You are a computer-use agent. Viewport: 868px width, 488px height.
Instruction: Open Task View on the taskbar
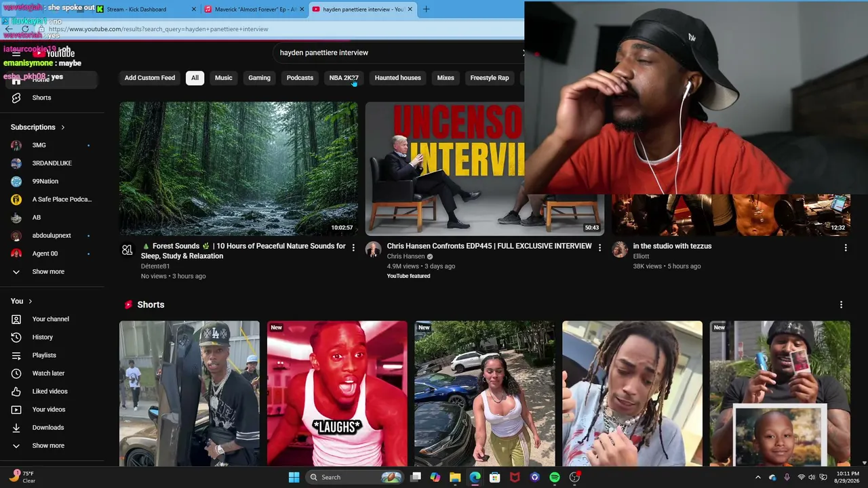click(x=416, y=477)
